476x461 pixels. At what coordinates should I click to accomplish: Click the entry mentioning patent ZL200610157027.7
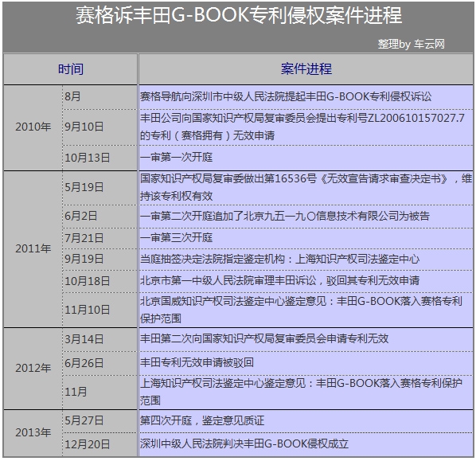coord(306,127)
